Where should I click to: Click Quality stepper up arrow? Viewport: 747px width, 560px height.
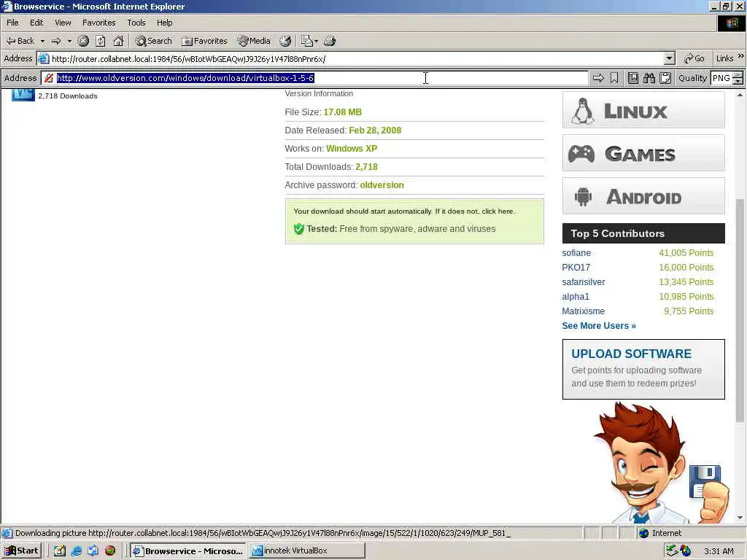point(738,75)
